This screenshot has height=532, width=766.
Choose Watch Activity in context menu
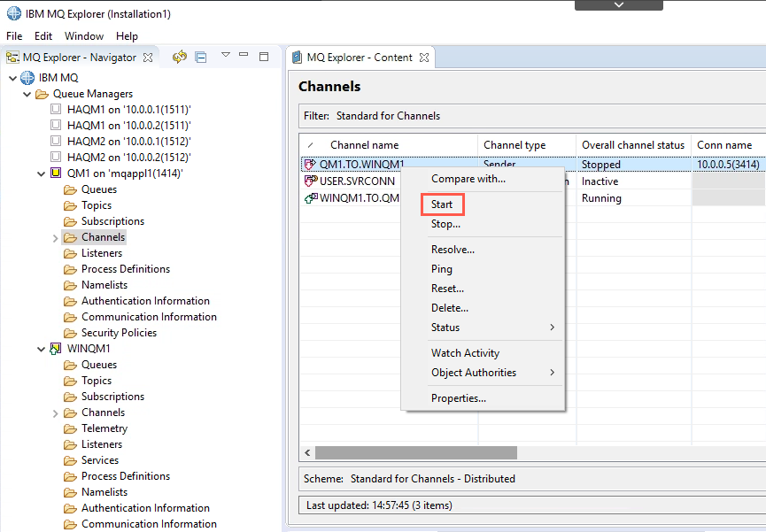[x=483, y=352]
